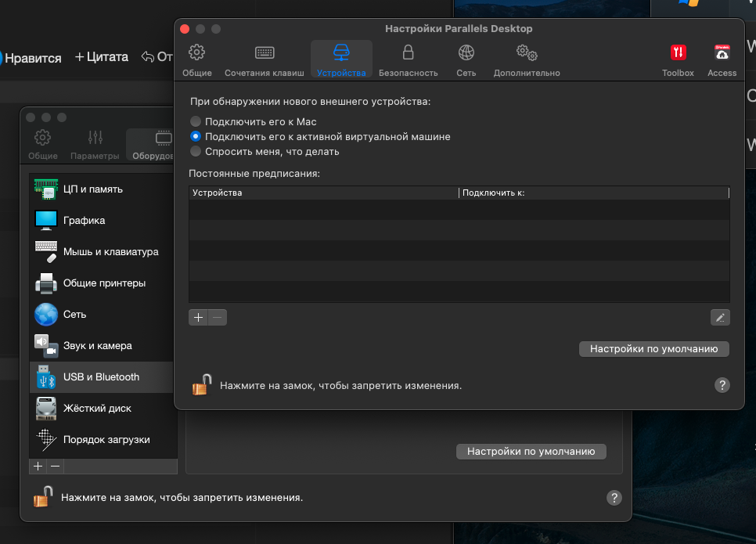Open the Toolbox icon in preferences toolbar
Screen dimensions: 756x544
[x=678, y=55]
